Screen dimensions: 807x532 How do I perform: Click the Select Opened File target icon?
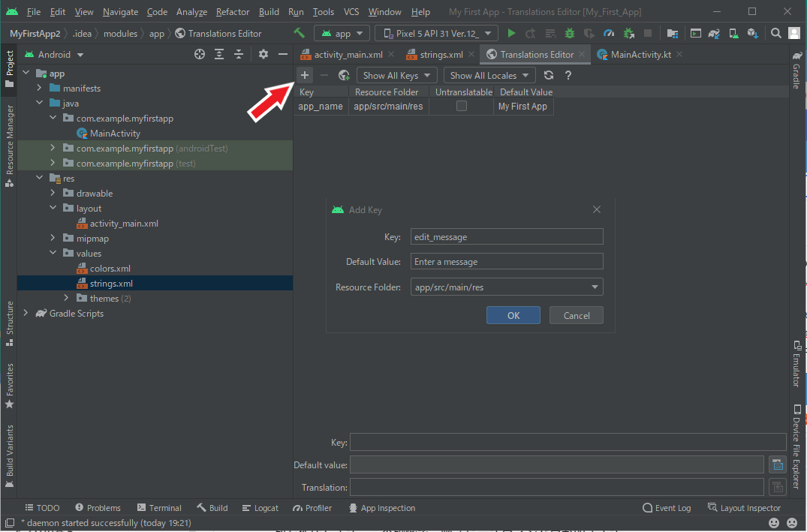pyautogui.click(x=200, y=55)
